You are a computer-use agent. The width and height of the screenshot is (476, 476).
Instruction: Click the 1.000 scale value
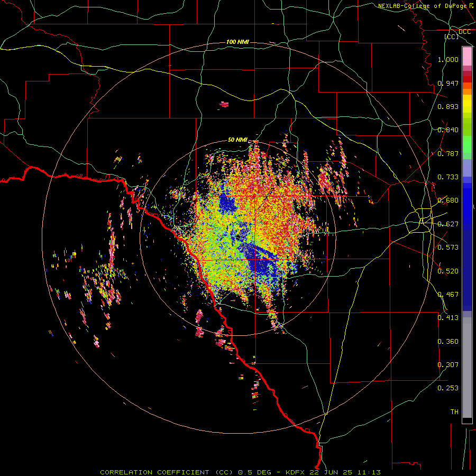[x=448, y=59]
